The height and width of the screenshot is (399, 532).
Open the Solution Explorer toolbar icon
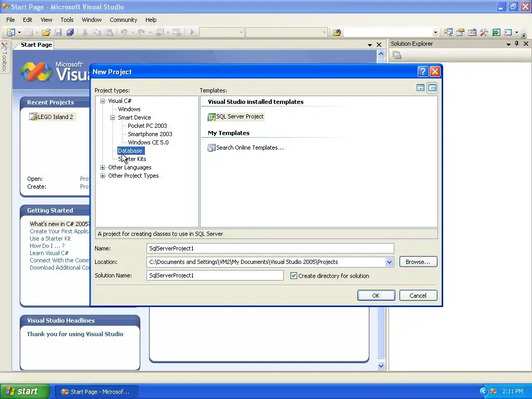pyautogui.click(x=448, y=32)
